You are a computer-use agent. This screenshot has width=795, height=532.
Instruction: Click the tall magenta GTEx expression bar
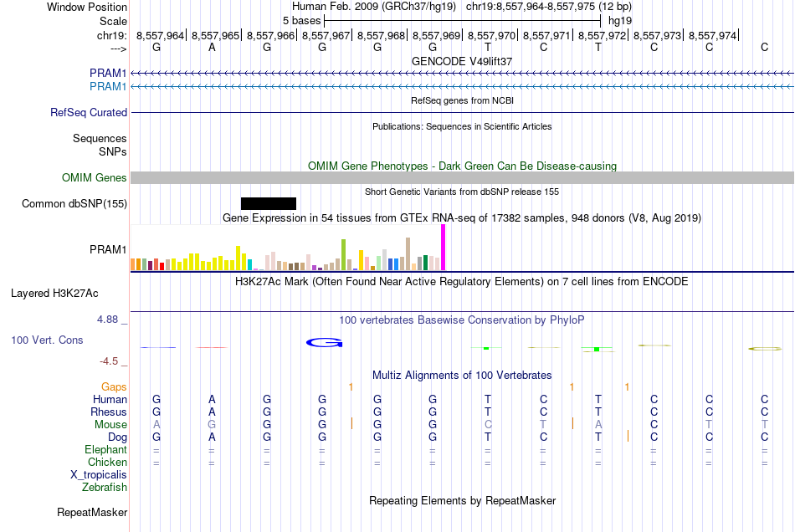444,248
